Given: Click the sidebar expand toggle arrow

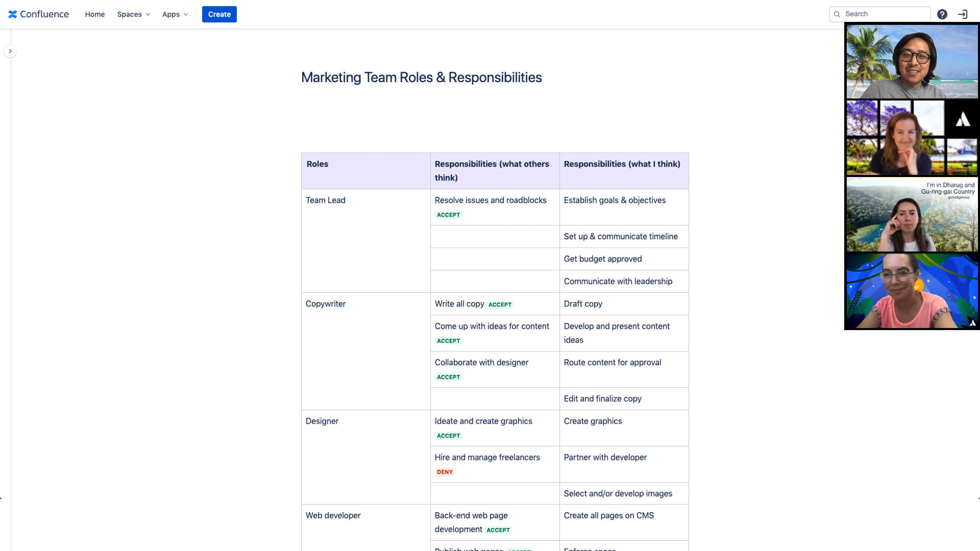Looking at the screenshot, I should tap(11, 51).
